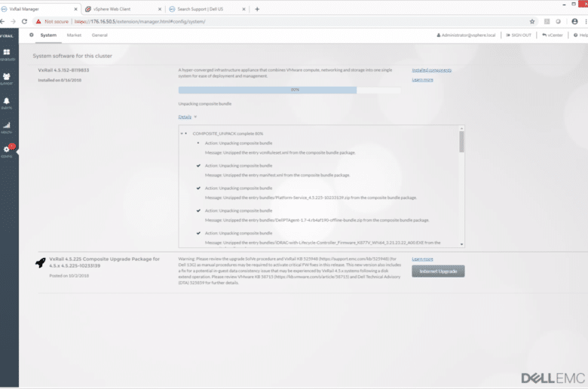Click Administrator@vsphere.local user label

click(466, 35)
